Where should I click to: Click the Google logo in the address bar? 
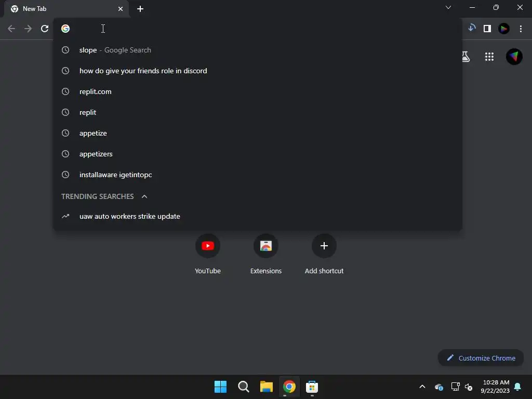tap(65, 29)
